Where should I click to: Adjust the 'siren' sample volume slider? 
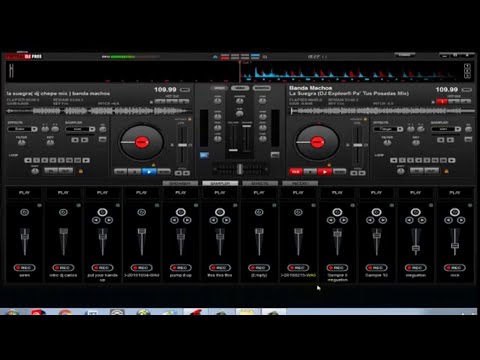24,236
